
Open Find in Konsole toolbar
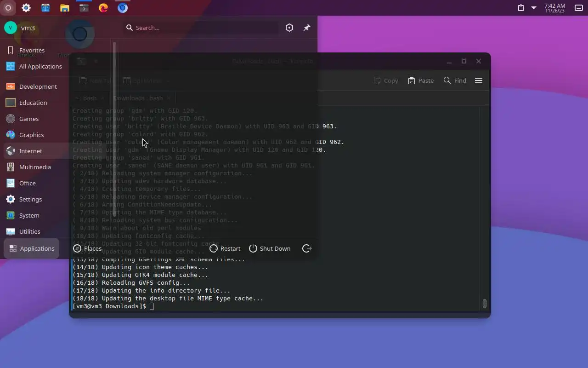click(455, 80)
